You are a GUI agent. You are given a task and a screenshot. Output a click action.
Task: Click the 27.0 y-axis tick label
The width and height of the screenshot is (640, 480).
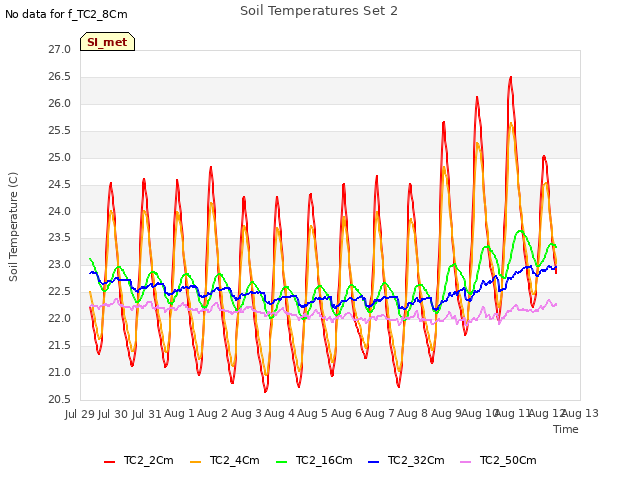click(x=60, y=50)
